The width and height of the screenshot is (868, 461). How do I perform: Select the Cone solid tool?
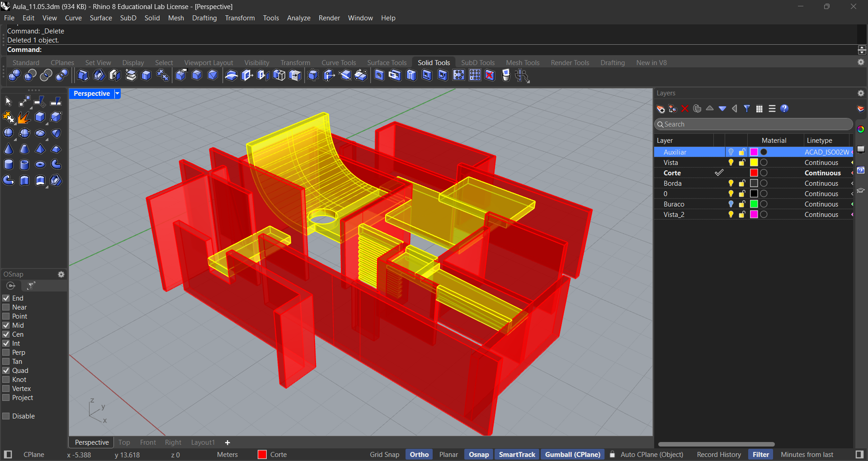click(8, 149)
